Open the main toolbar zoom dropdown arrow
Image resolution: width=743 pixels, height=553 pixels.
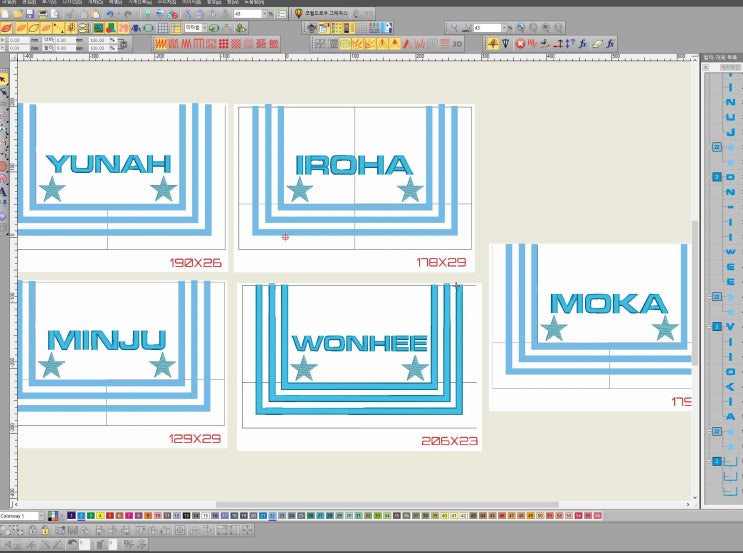point(265,14)
